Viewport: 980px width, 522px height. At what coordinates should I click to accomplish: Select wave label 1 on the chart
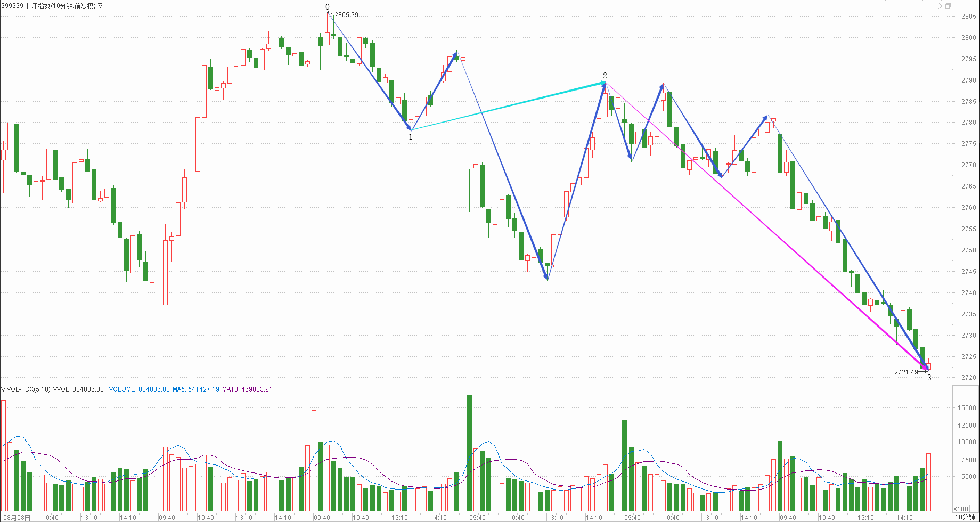click(x=410, y=137)
